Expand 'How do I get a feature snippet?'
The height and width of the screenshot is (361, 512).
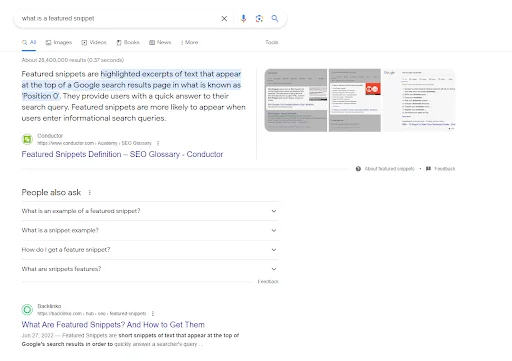pos(150,250)
